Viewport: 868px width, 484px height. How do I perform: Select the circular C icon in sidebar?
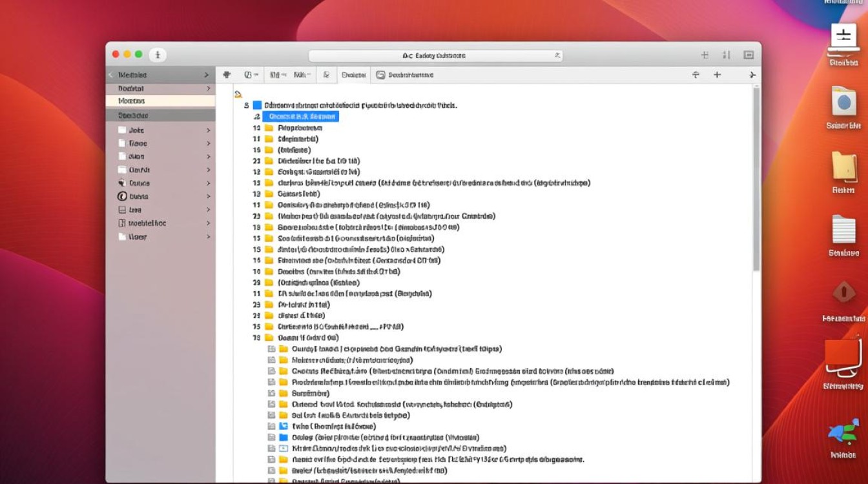click(122, 196)
